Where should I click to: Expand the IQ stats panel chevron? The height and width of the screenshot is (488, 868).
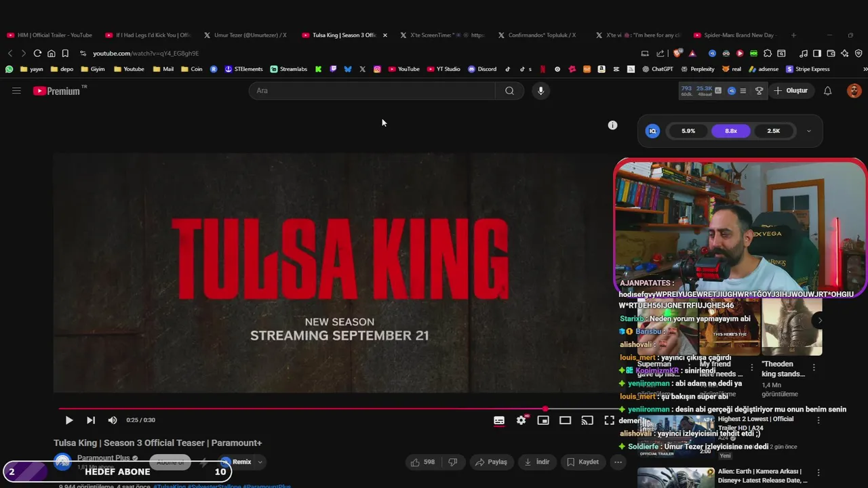tap(808, 131)
